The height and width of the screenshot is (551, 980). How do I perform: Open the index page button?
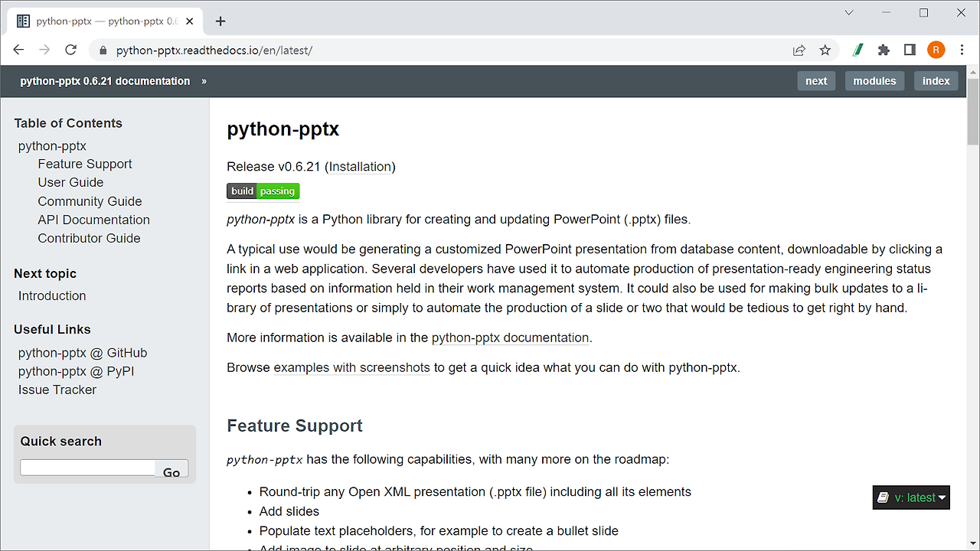point(936,81)
